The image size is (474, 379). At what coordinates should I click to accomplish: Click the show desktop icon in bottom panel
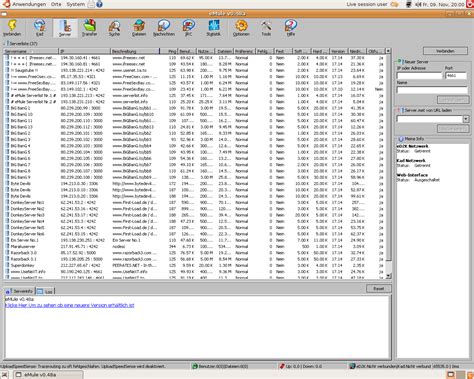click(x=5, y=375)
